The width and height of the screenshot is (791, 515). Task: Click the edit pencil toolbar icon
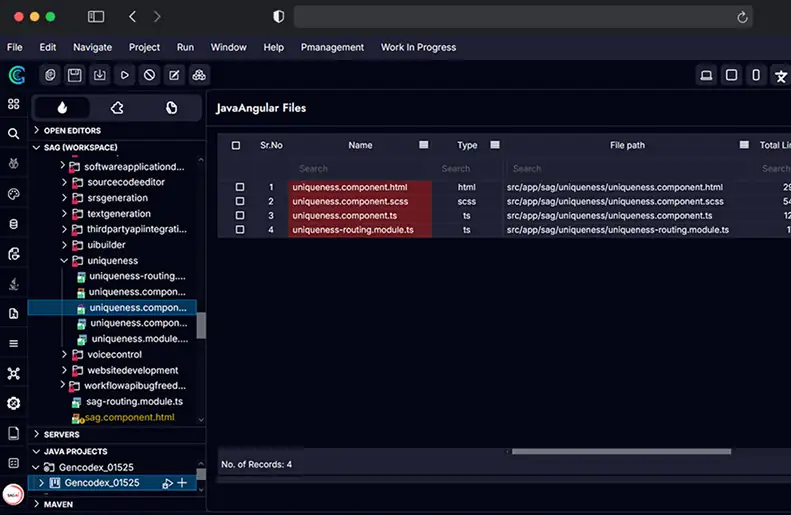[174, 75]
